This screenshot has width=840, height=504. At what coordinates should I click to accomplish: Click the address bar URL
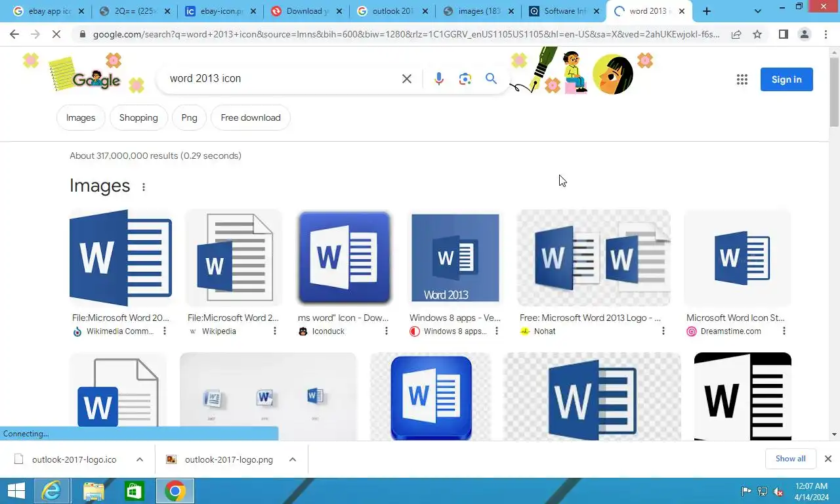pyautogui.click(x=406, y=34)
